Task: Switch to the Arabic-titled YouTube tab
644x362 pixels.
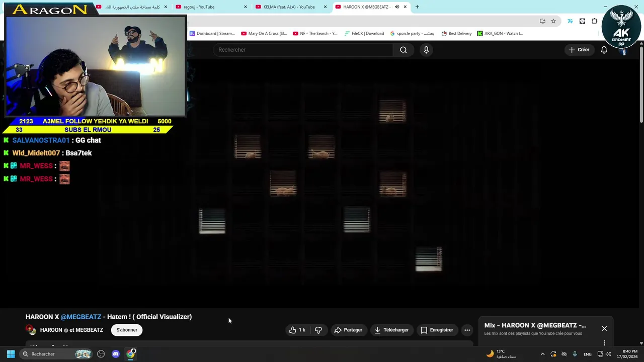Action: [132, 7]
